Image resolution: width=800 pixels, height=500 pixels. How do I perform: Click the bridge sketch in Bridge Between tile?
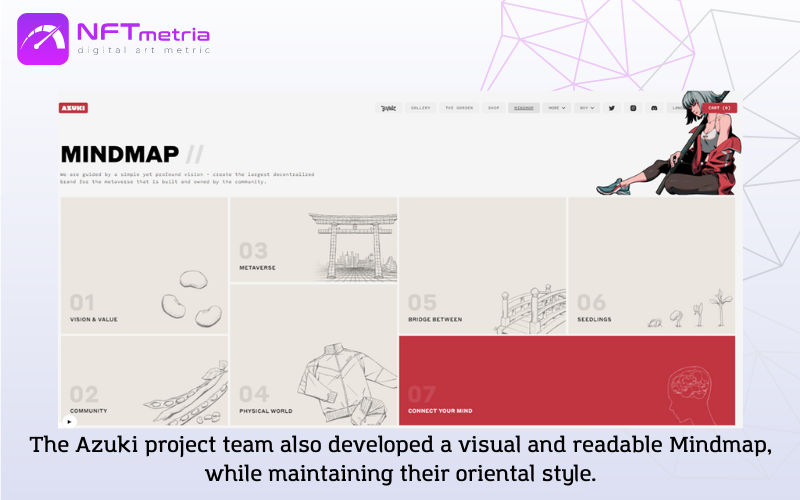[531, 310]
